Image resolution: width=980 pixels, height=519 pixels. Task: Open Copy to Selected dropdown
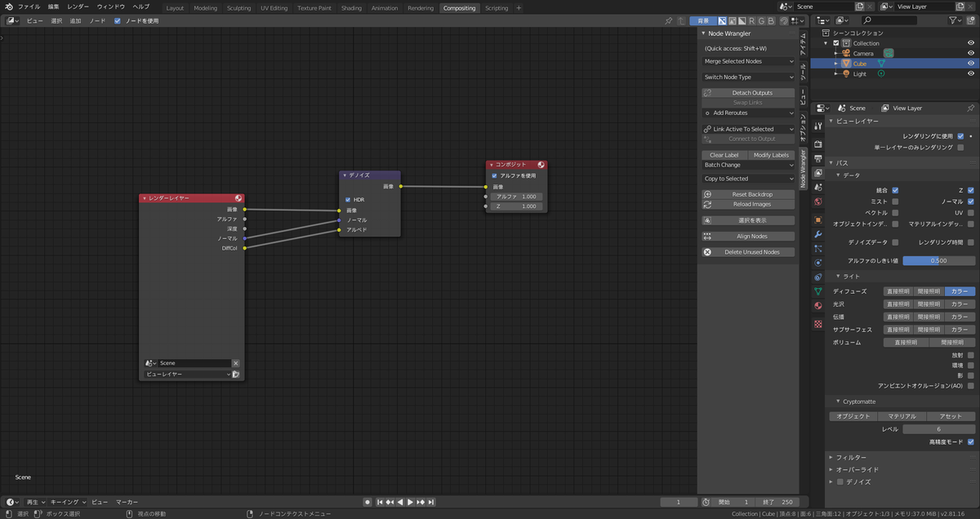(748, 179)
